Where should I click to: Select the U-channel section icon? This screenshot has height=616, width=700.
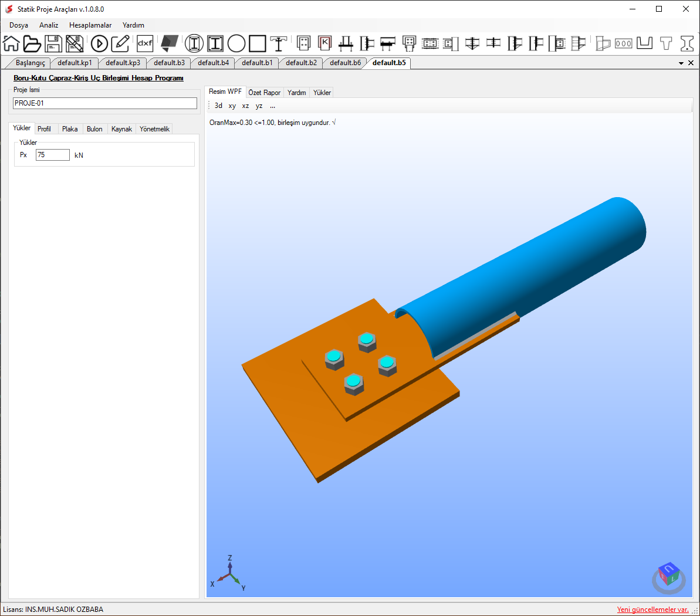645,43
